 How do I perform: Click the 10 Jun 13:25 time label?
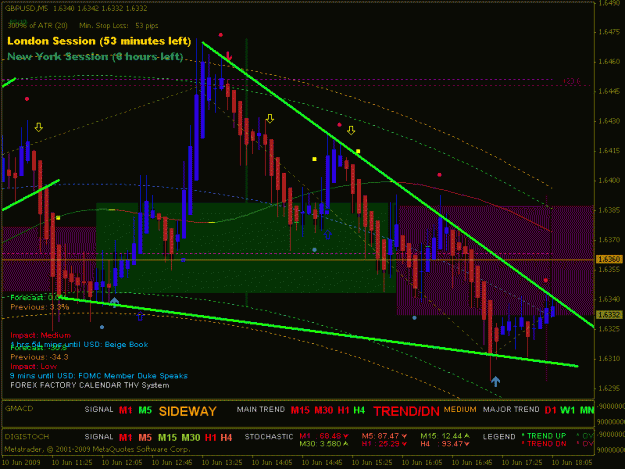222,463
